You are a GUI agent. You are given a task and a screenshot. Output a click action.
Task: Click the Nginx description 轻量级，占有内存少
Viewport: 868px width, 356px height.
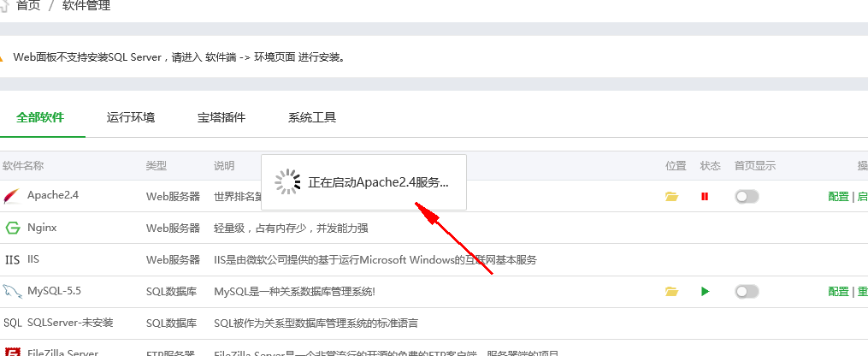click(291, 228)
